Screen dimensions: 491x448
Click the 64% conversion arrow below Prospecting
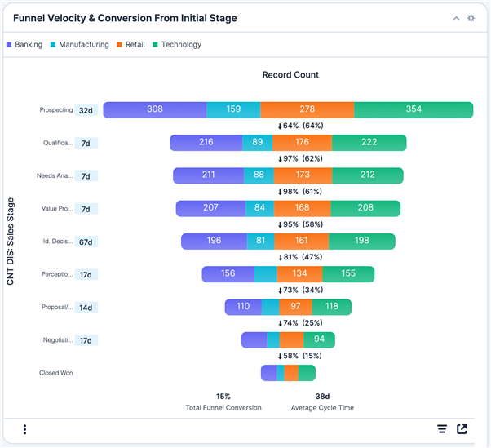click(300, 126)
